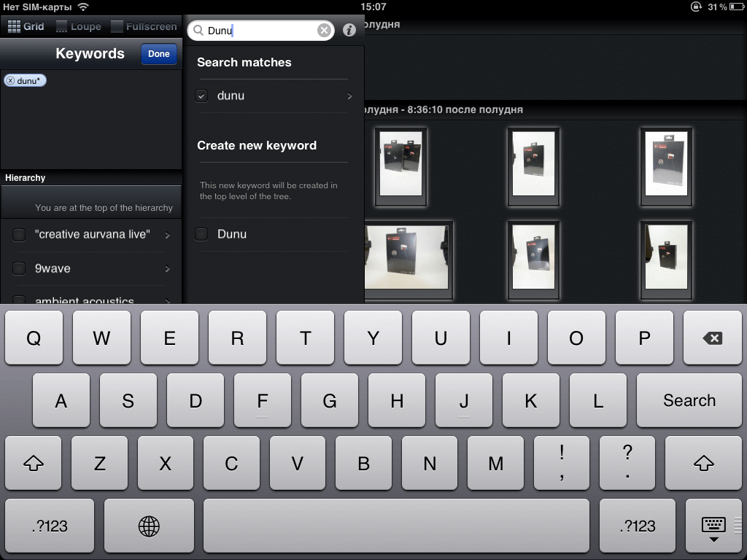This screenshot has width=747, height=560.
Task: Tap the space bar
Action: (x=396, y=526)
